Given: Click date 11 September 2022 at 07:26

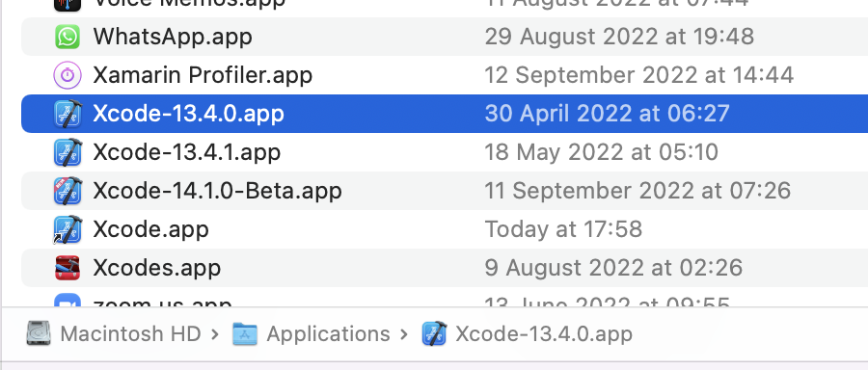Looking at the screenshot, I should 637,191.
